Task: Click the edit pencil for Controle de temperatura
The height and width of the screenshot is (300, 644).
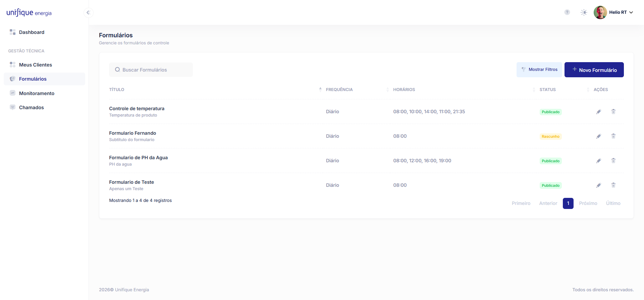Action: (598, 112)
